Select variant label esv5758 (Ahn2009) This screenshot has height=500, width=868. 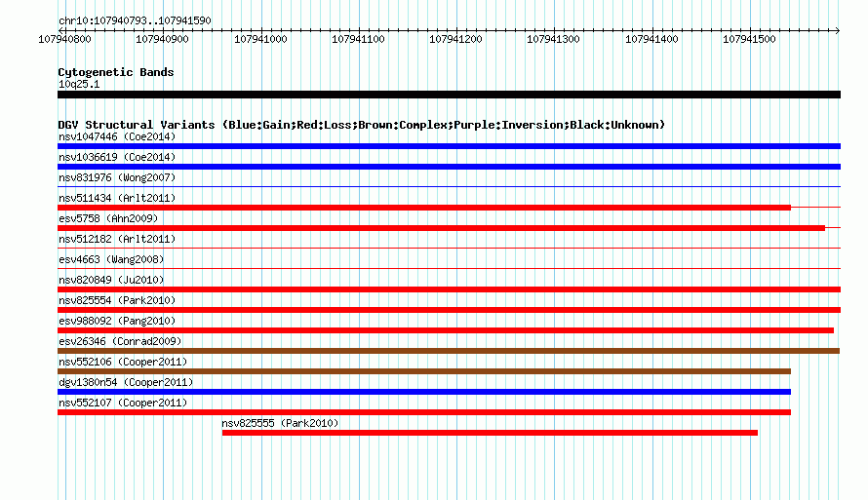point(108,218)
